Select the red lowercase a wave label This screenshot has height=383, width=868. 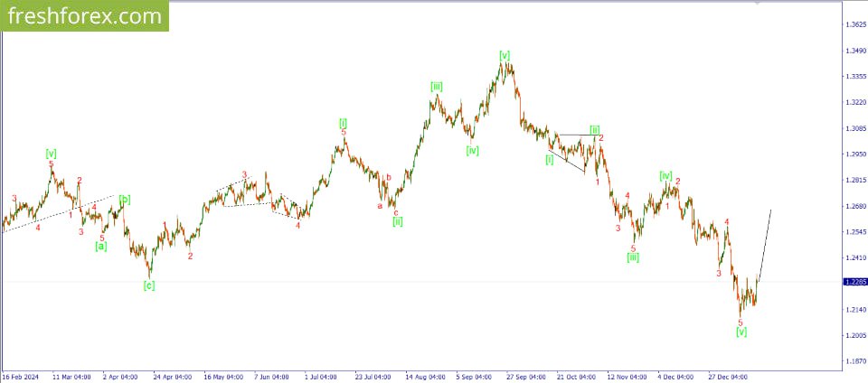[380, 206]
